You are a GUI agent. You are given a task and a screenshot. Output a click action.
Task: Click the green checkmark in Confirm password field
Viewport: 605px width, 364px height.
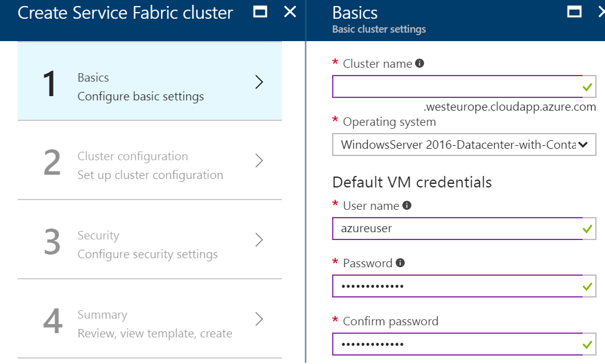[587, 344]
